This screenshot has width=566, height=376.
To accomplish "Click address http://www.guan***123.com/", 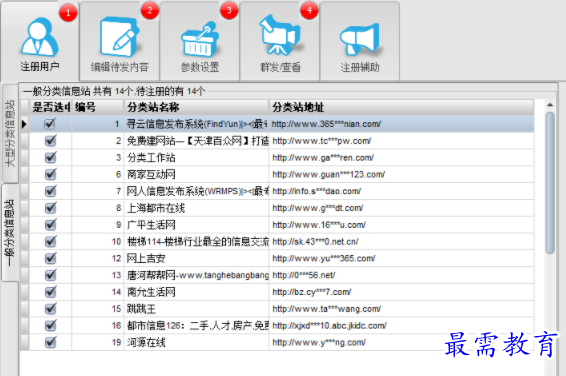I will [329, 175].
